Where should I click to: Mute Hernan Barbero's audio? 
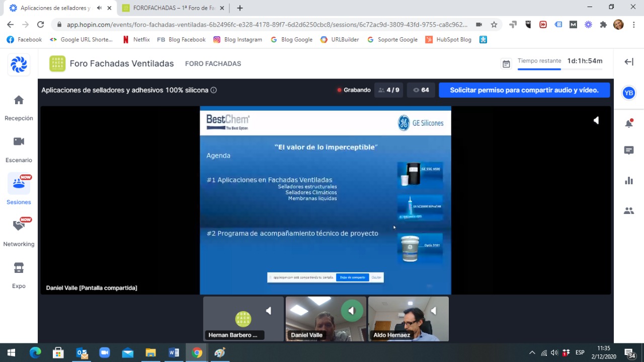coord(268,311)
